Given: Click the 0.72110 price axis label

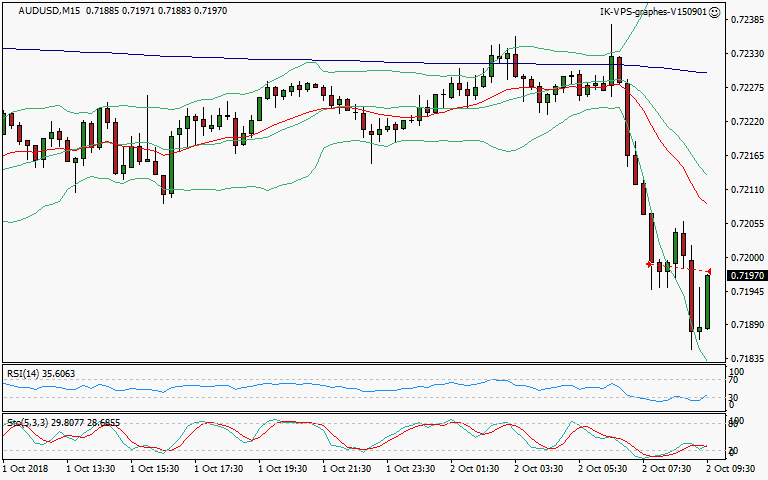Looking at the screenshot, I should pyautogui.click(x=746, y=189).
